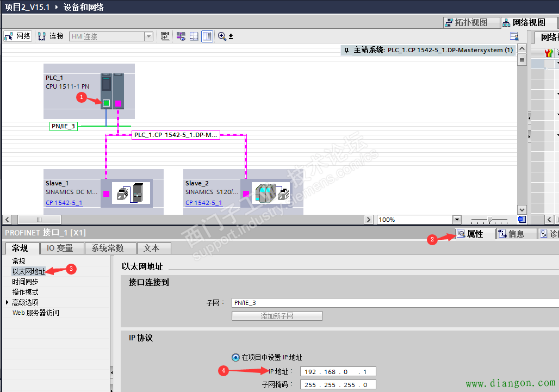Screen dimensions: 559x392
Task: Select the 在项目中设置 IP 地址 radio button
Action: coord(235,357)
